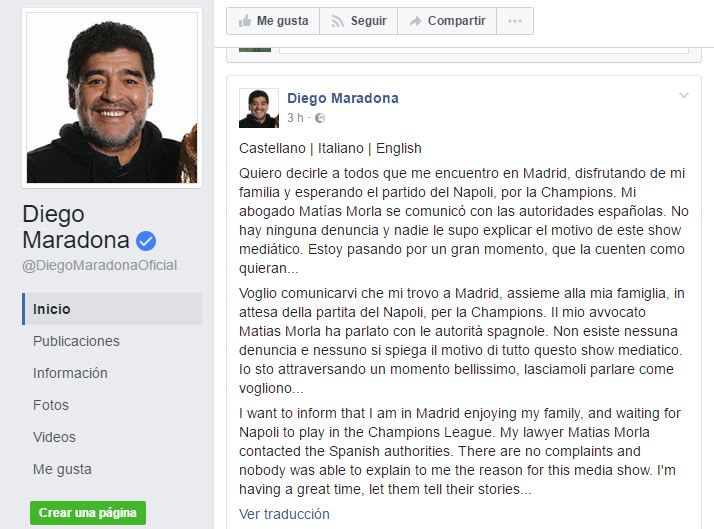Image resolution: width=714 pixels, height=529 pixels.
Task: Open the Fotos section
Action: pyautogui.click(x=51, y=405)
